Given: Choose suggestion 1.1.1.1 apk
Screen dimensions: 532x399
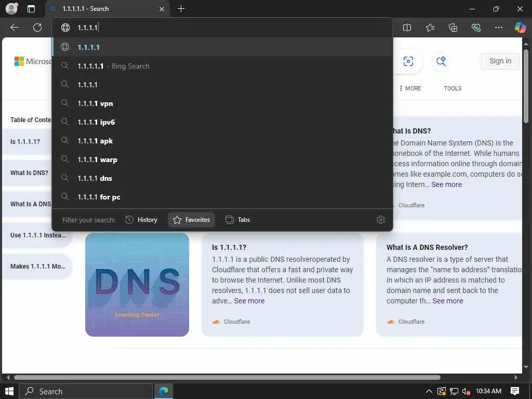Looking at the screenshot, I should (222, 141).
